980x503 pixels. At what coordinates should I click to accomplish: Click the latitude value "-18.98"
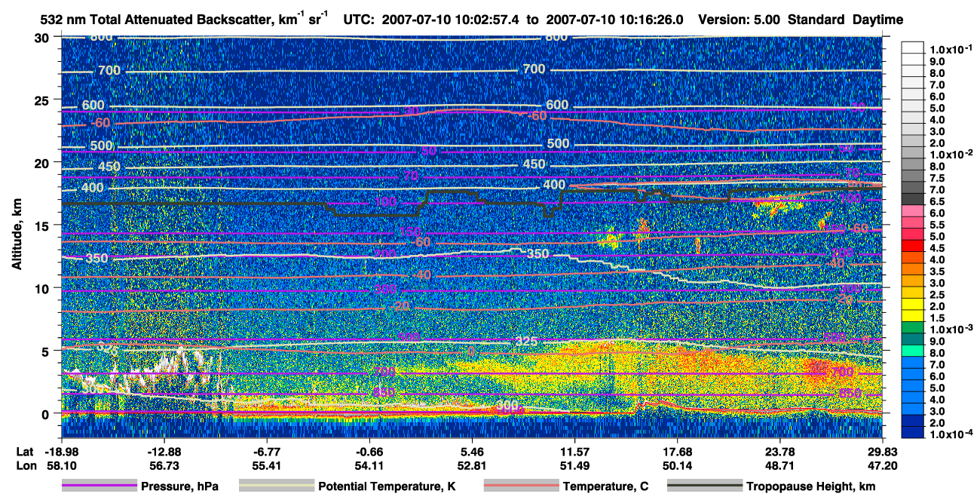61,452
